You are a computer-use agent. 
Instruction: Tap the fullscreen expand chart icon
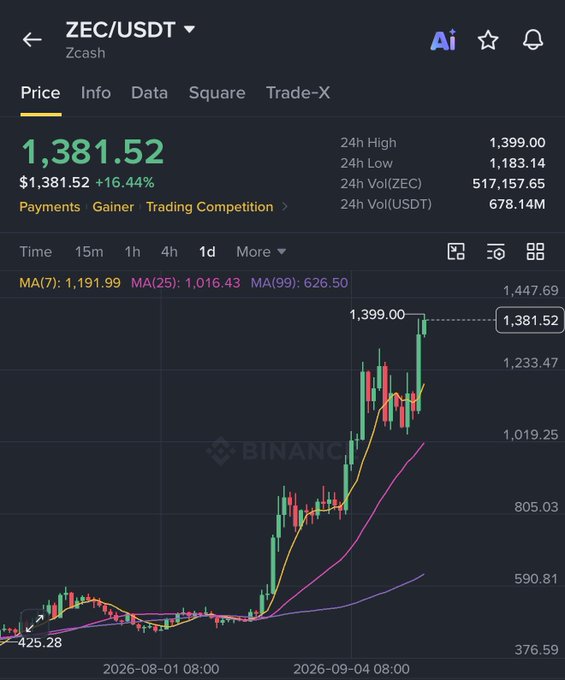pos(34,623)
